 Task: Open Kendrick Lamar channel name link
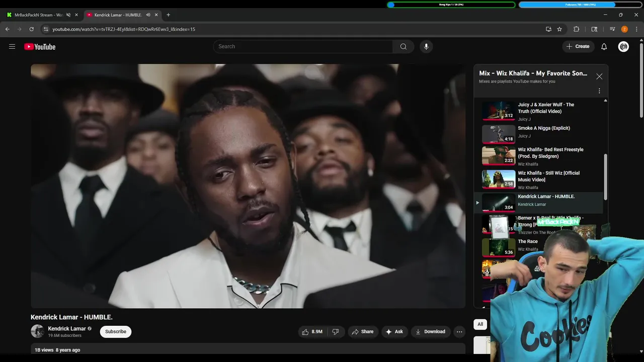pyautogui.click(x=67, y=329)
